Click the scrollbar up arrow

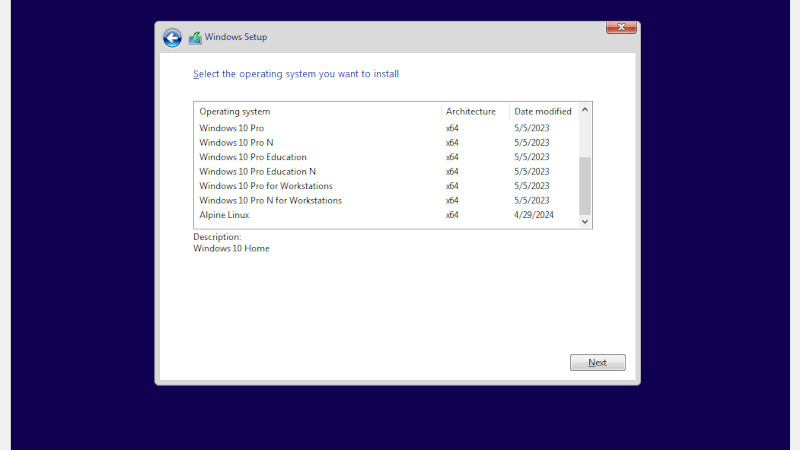point(586,110)
